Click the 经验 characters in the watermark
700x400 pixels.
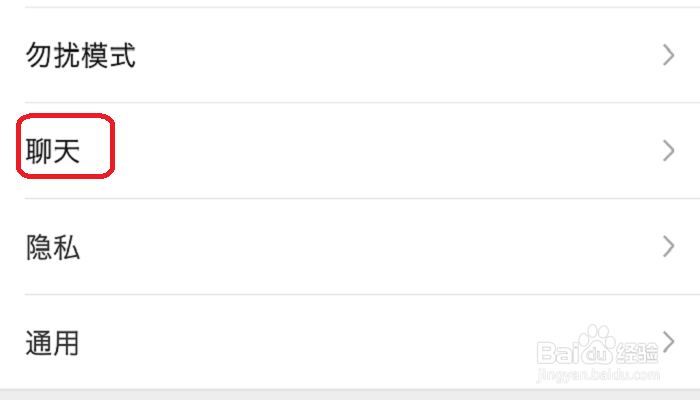tap(637, 353)
